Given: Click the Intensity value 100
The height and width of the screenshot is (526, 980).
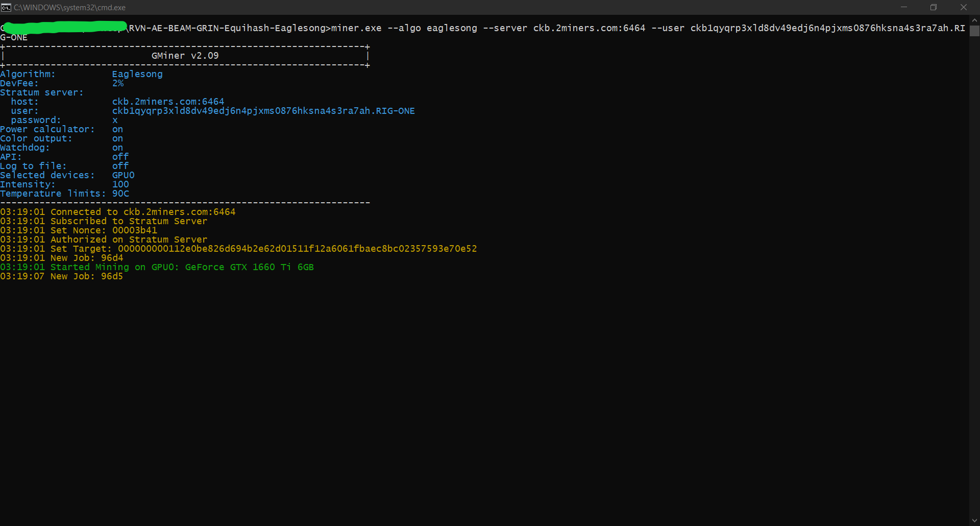Looking at the screenshot, I should point(120,184).
